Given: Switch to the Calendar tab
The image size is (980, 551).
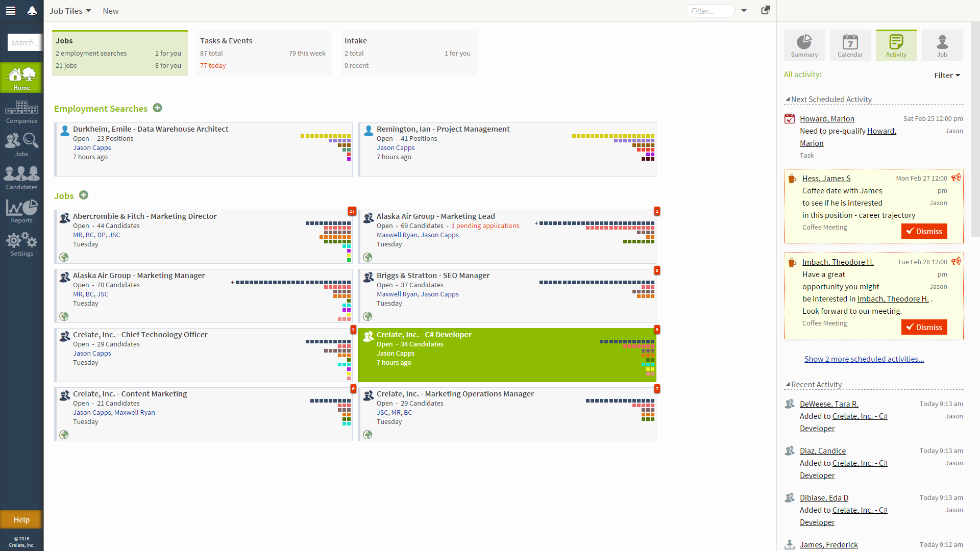Looking at the screenshot, I should click(x=850, y=45).
